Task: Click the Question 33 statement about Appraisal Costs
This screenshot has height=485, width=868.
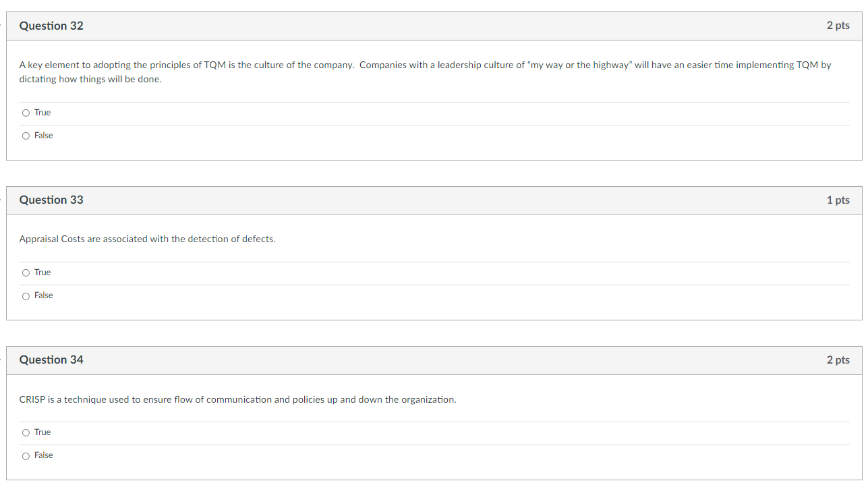Action: tap(148, 239)
